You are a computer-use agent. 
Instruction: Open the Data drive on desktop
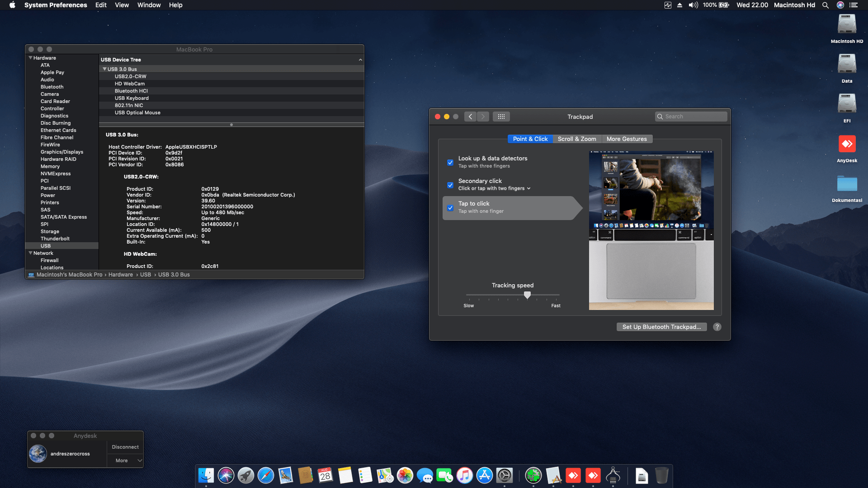(x=847, y=68)
